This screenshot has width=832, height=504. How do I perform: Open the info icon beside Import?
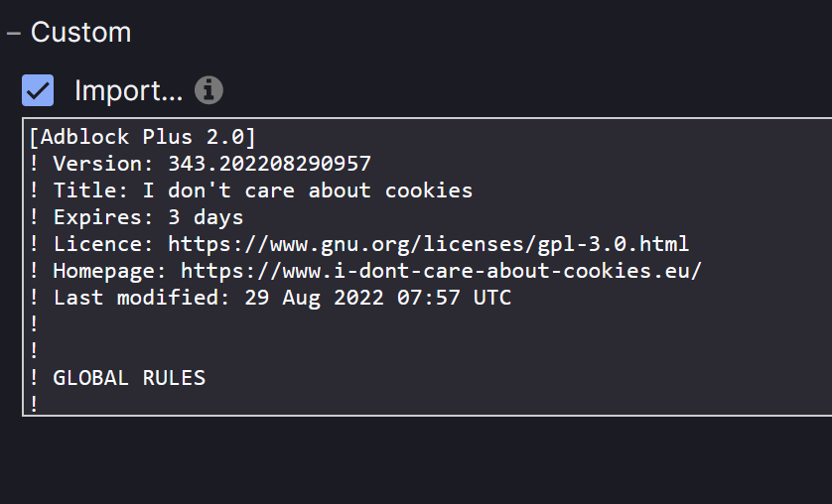pos(208,90)
